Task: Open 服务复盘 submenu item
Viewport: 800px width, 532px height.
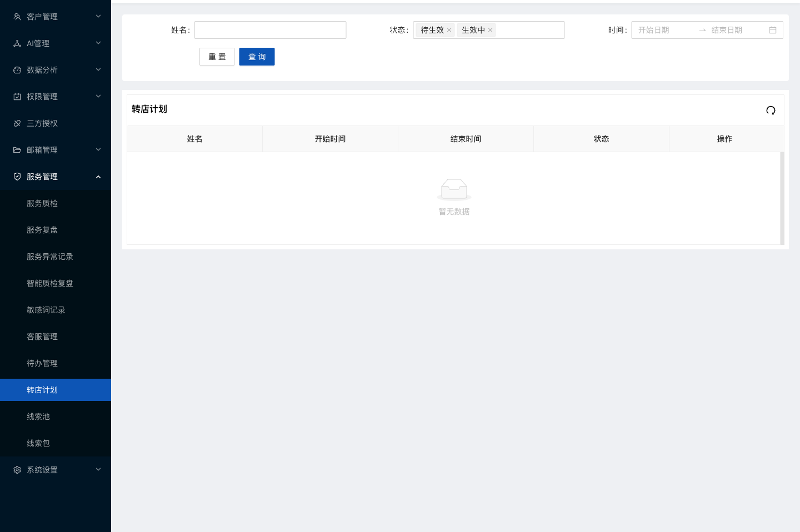Action: click(56, 230)
